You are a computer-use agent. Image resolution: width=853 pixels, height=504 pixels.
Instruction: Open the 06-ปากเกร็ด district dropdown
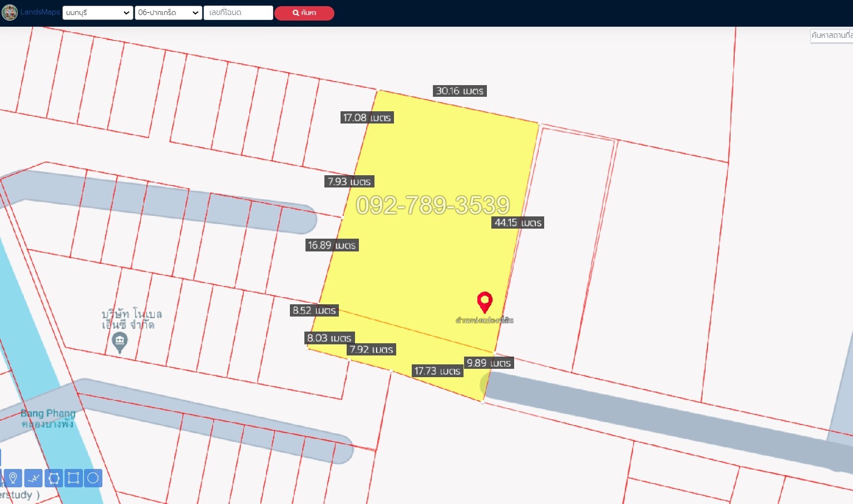(168, 13)
